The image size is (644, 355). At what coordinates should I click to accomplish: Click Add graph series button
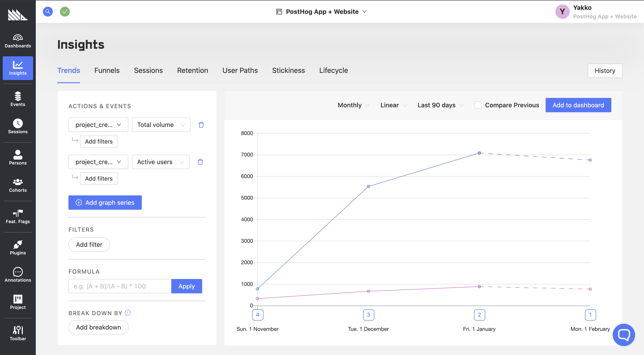coord(105,203)
